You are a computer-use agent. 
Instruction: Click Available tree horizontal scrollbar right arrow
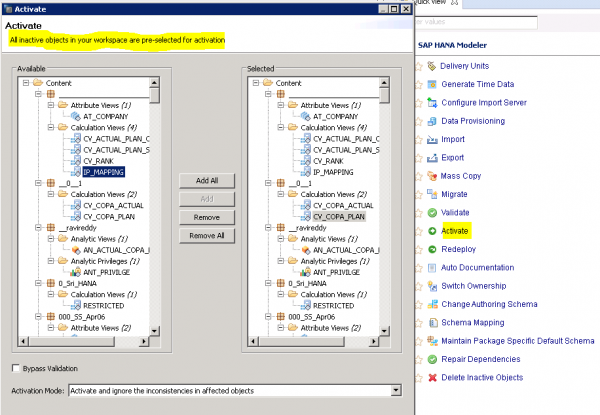coord(144,341)
